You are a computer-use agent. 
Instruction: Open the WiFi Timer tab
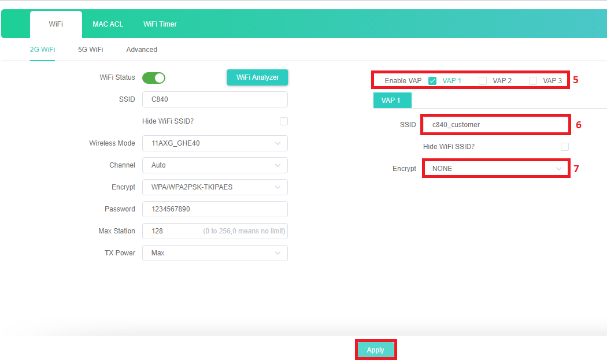pyautogui.click(x=160, y=24)
